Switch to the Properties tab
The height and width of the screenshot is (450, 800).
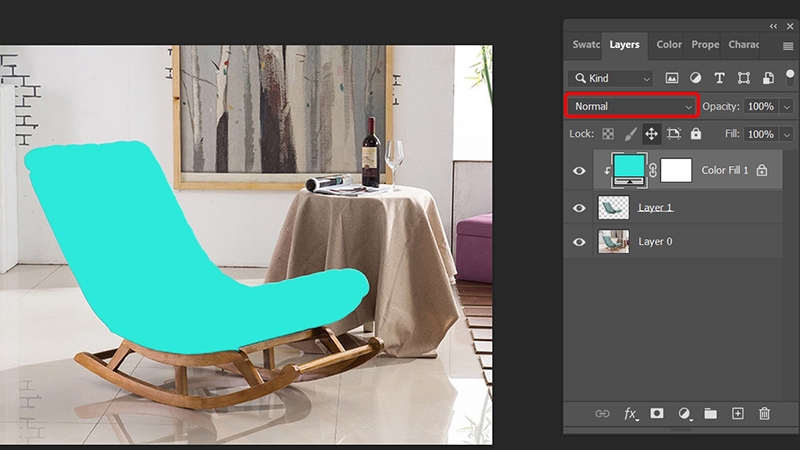tap(705, 45)
